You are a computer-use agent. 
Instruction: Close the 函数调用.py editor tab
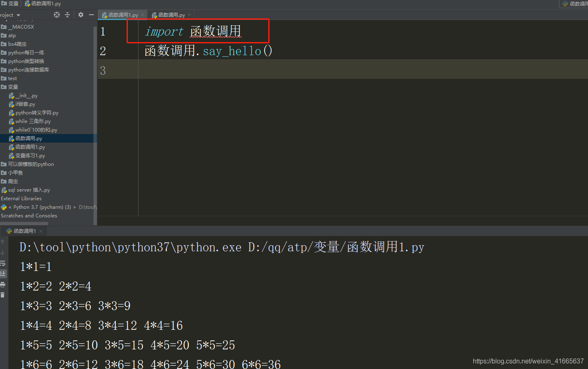(x=189, y=15)
